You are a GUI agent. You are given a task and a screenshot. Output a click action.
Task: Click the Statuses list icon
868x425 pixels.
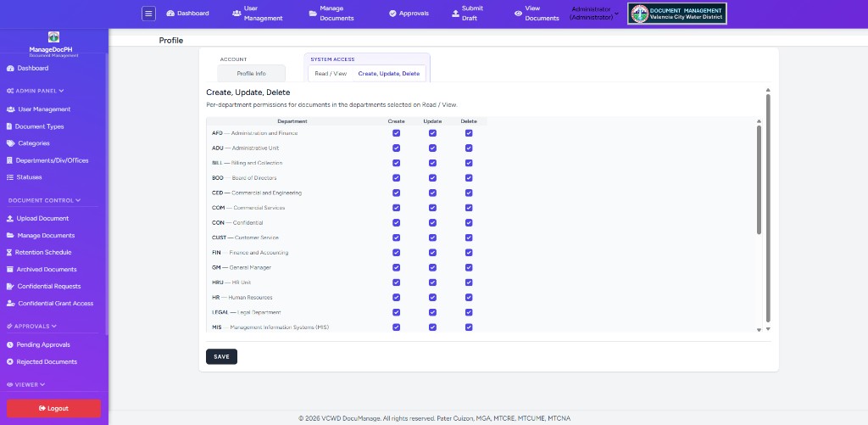10,177
